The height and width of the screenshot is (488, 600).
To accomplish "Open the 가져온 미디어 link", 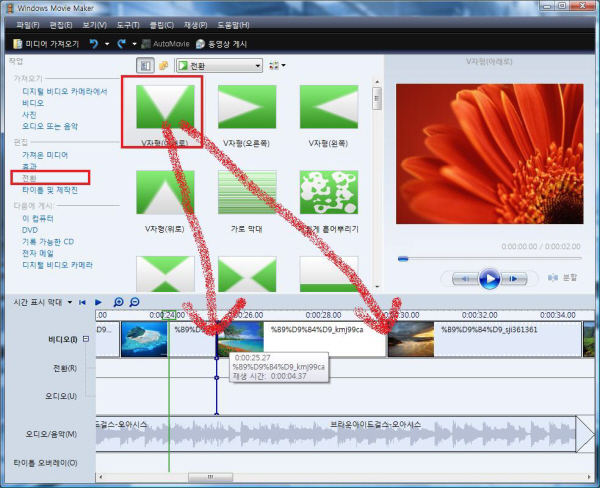I will click(x=45, y=155).
